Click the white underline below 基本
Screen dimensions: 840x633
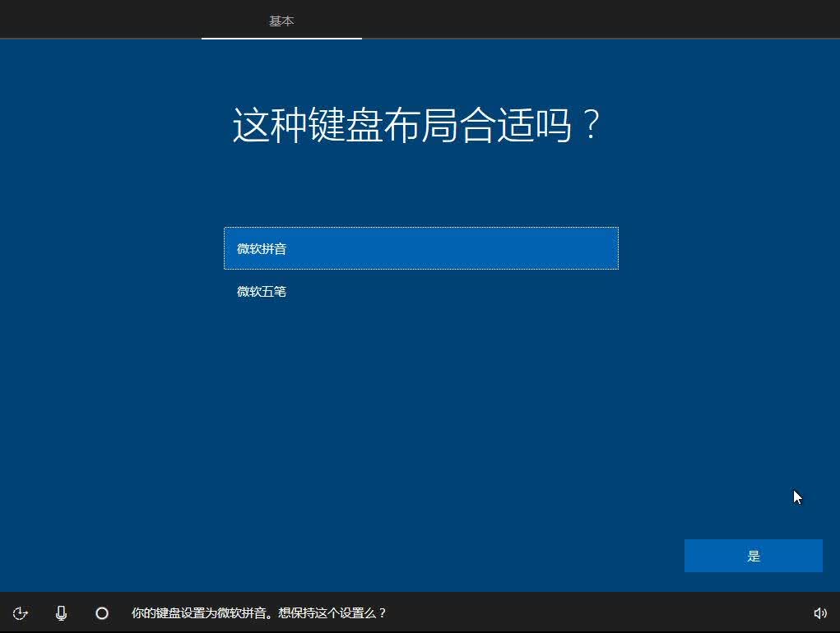(x=281, y=38)
